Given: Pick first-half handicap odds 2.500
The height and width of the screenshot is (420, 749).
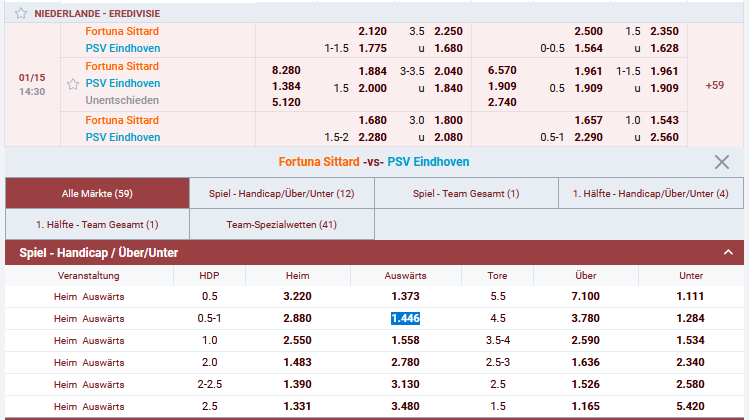Looking at the screenshot, I should 588,32.
